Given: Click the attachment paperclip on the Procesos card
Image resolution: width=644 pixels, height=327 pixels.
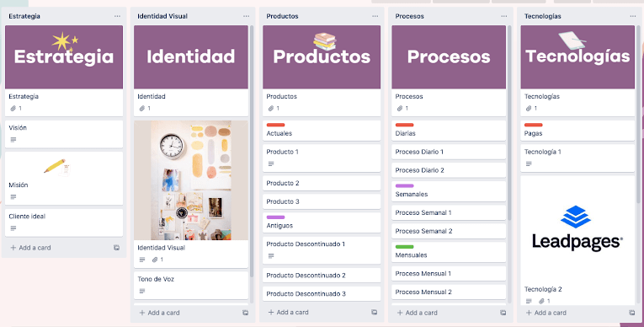Looking at the screenshot, I should (400, 108).
